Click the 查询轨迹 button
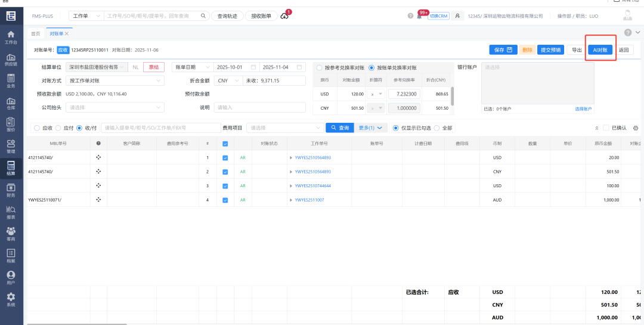 pyautogui.click(x=227, y=16)
